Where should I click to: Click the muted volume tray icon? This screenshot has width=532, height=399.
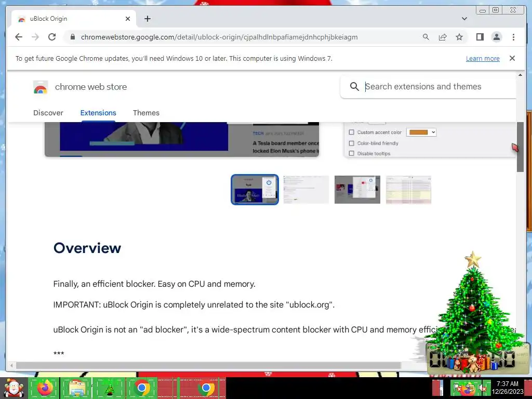482,388
